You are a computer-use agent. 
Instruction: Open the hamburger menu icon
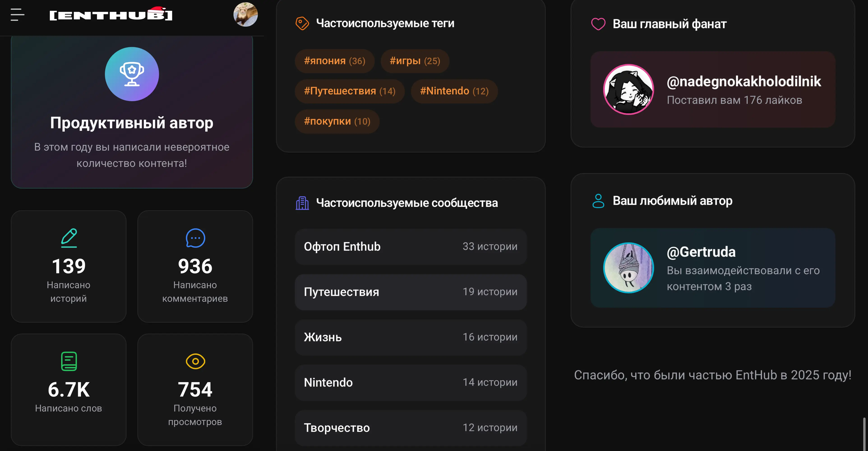tap(18, 15)
